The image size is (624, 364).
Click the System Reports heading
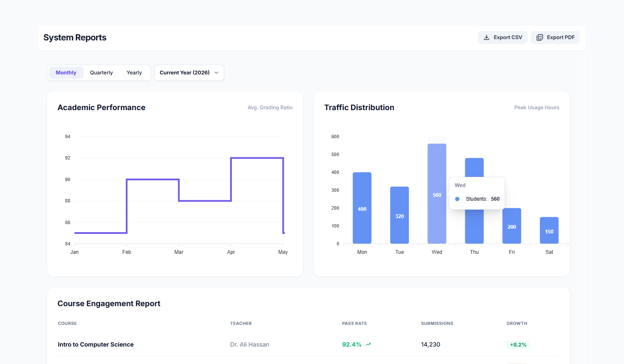(75, 37)
